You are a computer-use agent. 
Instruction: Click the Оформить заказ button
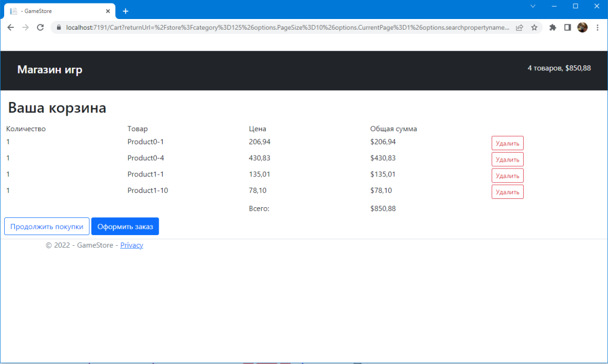125,226
